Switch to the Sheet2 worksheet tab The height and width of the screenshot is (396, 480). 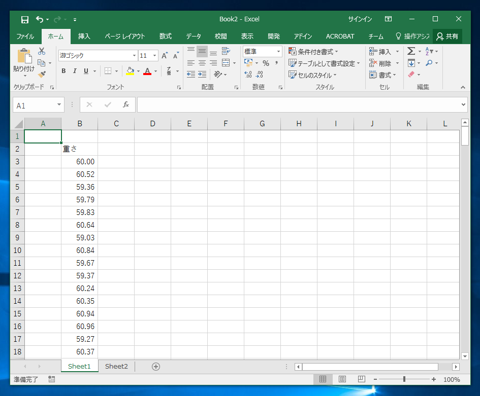point(116,366)
